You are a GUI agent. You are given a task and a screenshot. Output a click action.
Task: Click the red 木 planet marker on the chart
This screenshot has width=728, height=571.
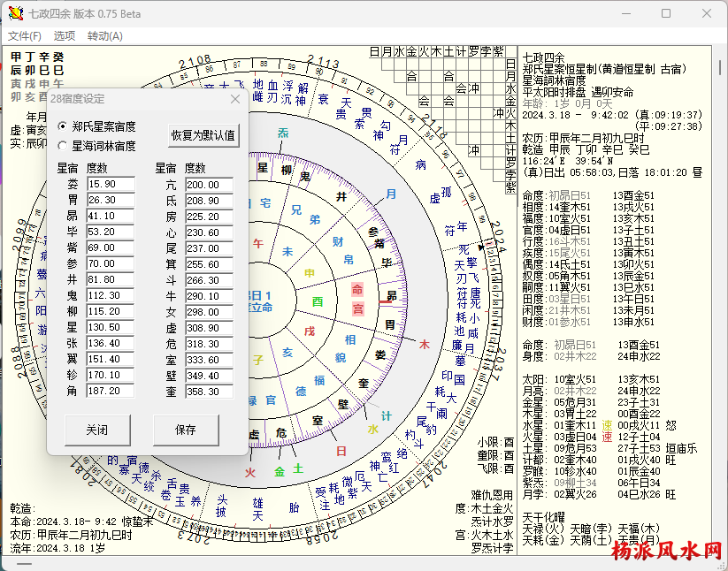[x=424, y=343]
